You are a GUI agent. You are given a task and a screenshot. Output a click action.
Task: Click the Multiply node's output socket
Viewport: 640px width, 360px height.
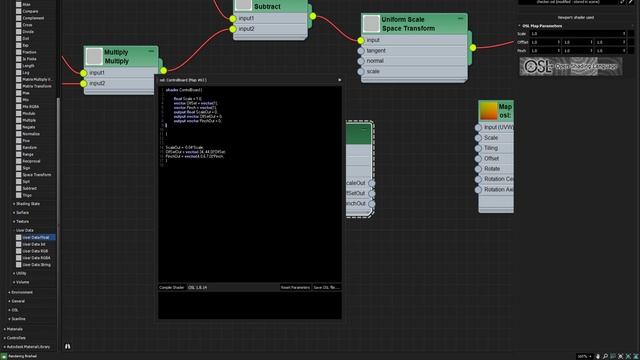(163, 71)
